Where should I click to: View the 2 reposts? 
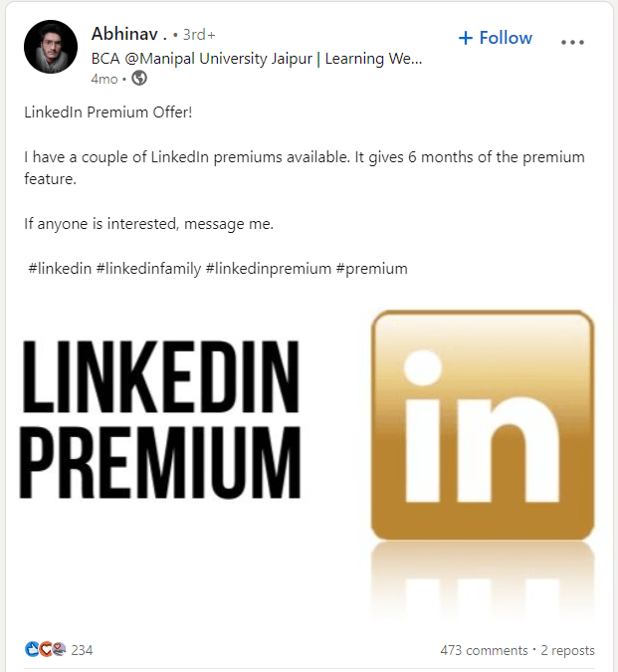(567, 650)
